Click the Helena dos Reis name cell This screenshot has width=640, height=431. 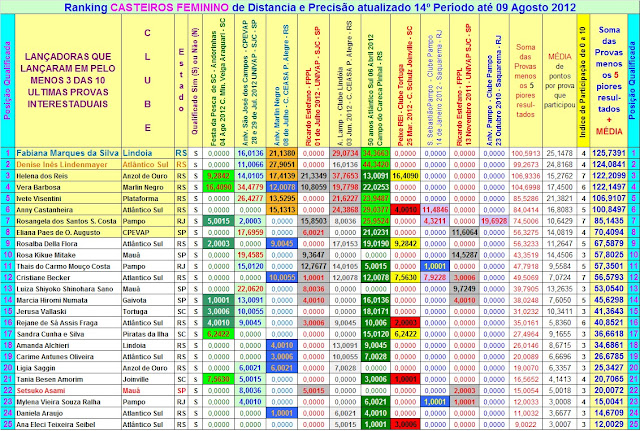tap(68, 176)
